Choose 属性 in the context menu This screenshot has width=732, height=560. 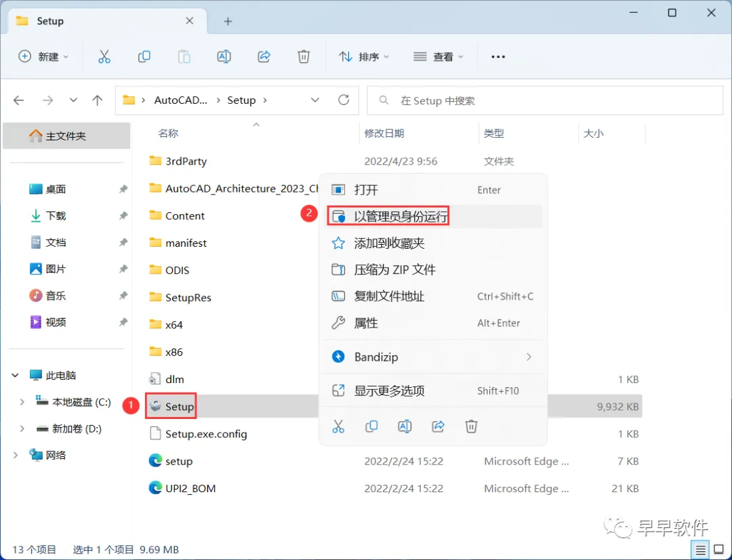coord(432,323)
